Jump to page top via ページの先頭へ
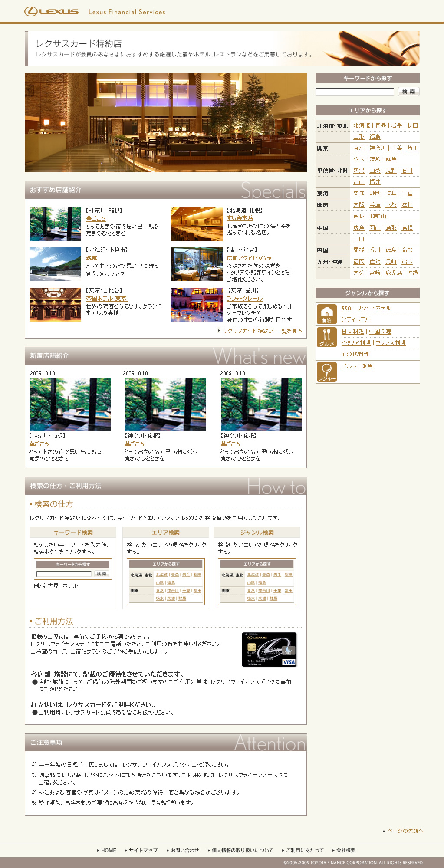This screenshot has height=868, width=444. point(405,831)
